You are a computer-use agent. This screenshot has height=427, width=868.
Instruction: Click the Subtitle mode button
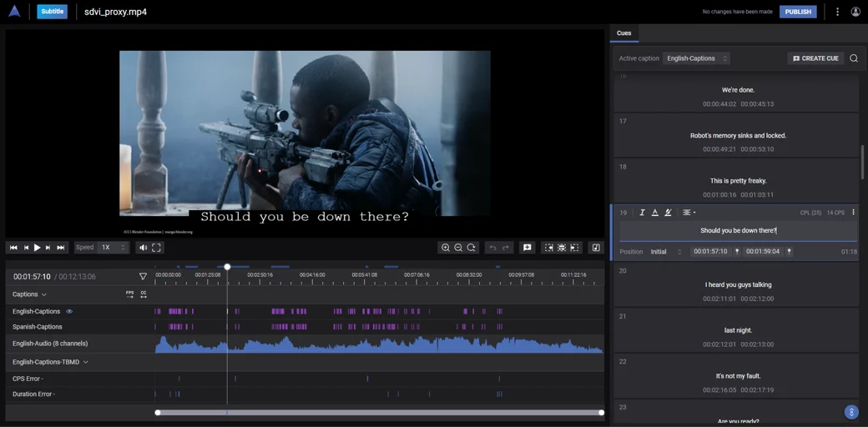[x=52, y=12]
